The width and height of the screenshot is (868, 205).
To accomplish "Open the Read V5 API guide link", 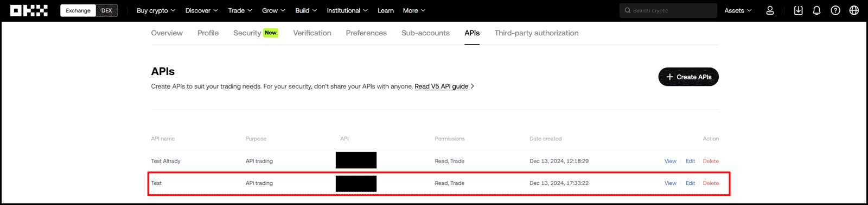I will coord(441,86).
